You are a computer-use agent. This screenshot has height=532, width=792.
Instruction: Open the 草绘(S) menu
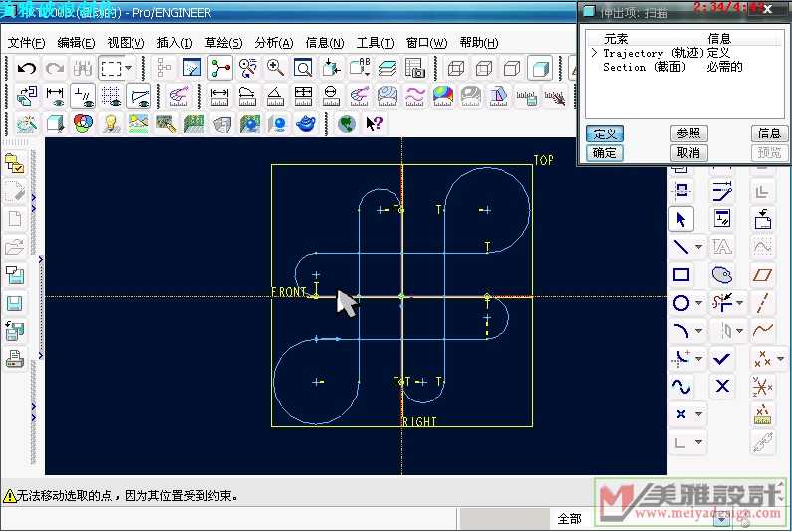[x=223, y=43]
